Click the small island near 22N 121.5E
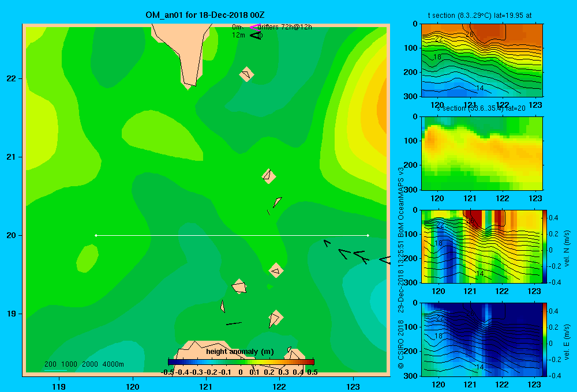The height and width of the screenshot is (392, 577). coord(246,74)
